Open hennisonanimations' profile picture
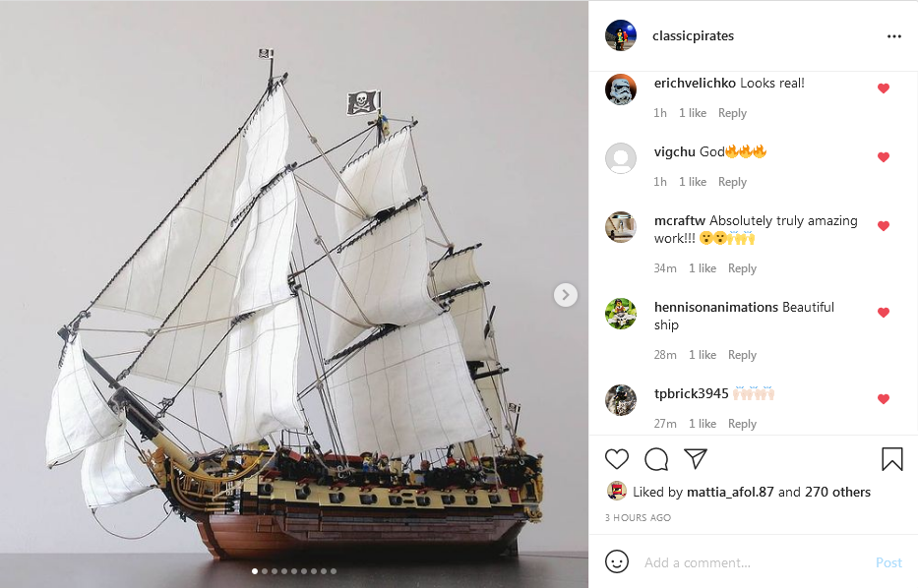Viewport: 918px width, 588px height. (x=621, y=314)
